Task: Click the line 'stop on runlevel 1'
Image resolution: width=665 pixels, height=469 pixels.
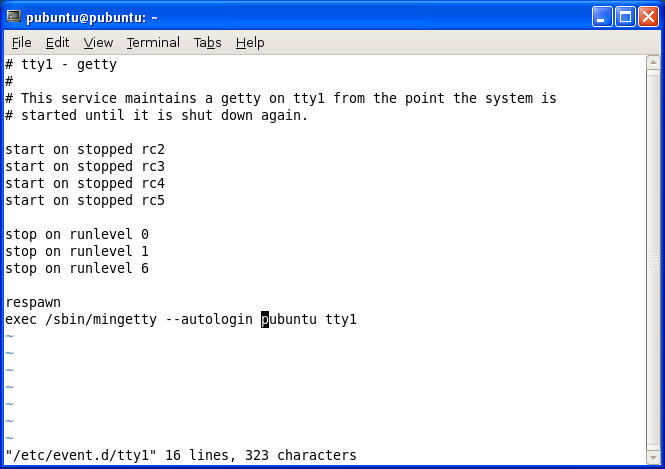Action: [x=77, y=251]
